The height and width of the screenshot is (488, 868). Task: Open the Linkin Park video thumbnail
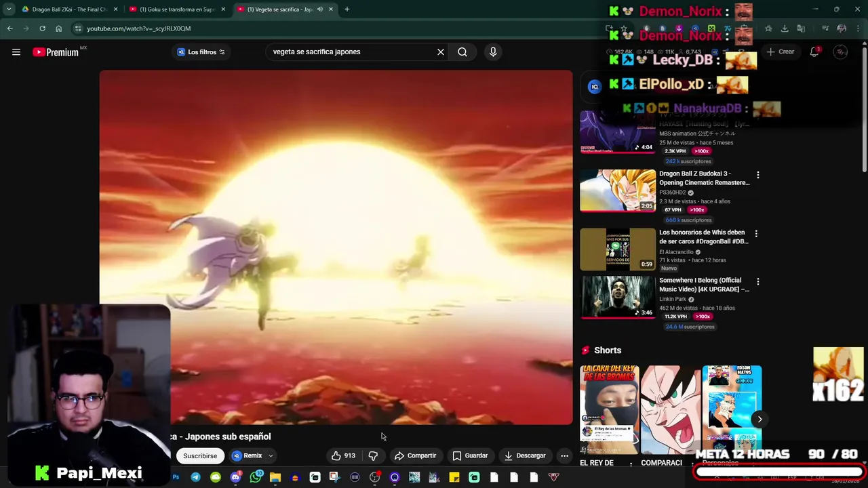(618, 297)
